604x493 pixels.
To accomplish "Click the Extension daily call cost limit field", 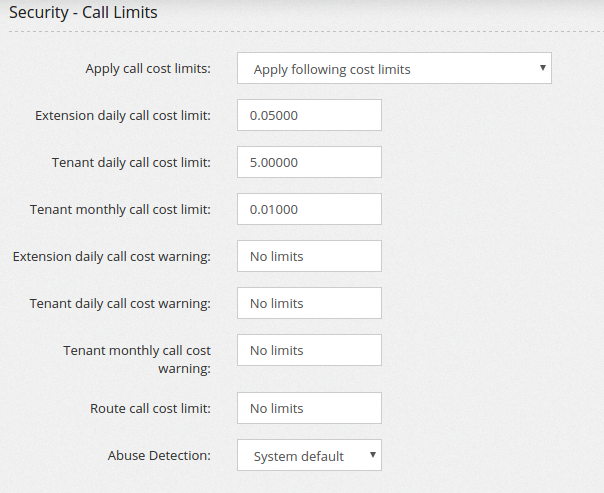I will (x=309, y=115).
